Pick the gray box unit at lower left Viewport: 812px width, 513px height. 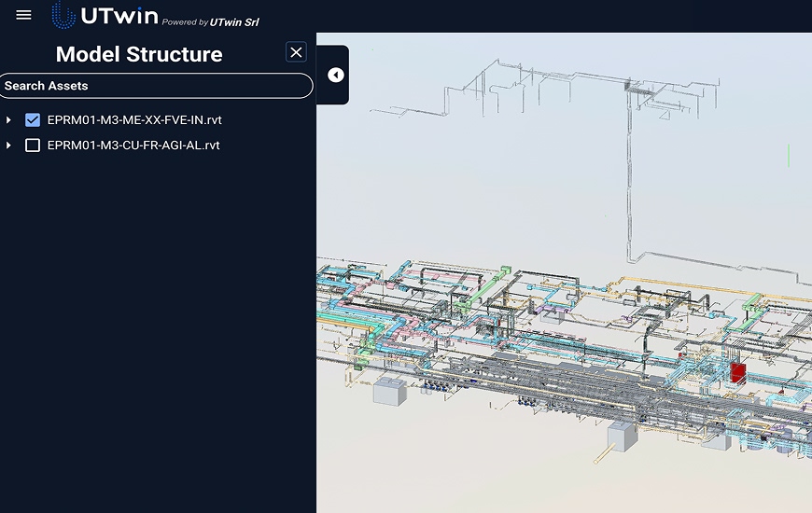(x=389, y=392)
